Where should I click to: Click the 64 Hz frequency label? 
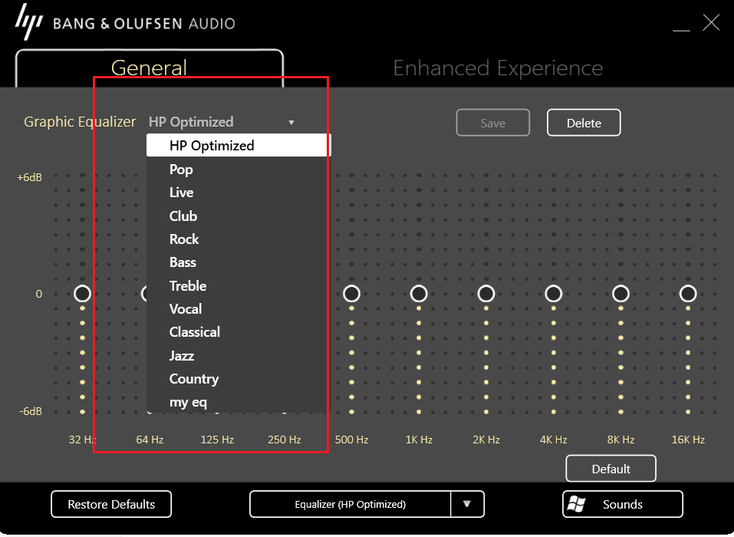149,440
